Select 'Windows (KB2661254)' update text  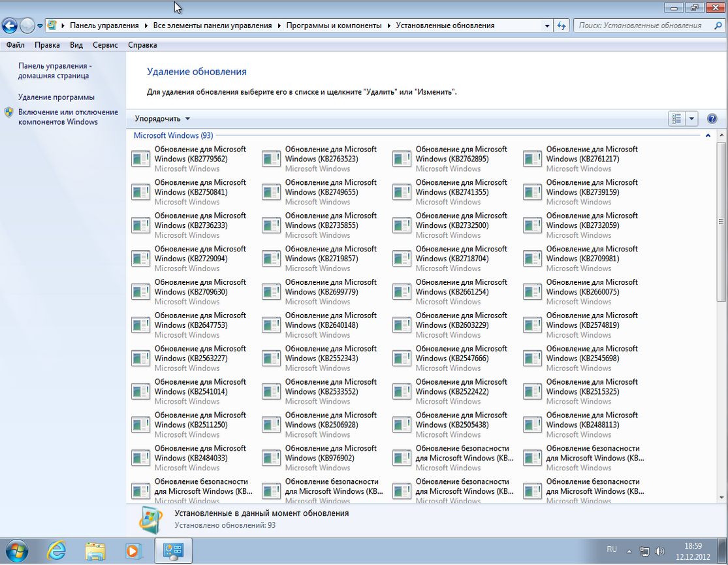click(x=452, y=292)
